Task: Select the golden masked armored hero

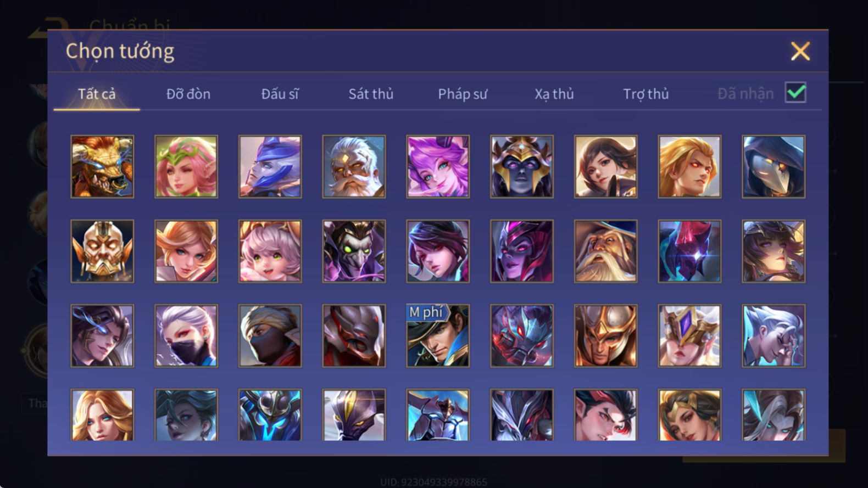Action: pyautogui.click(x=102, y=251)
